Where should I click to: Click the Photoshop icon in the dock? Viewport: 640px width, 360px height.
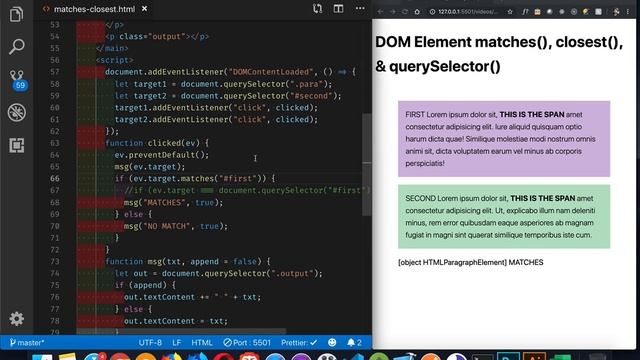pos(508,356)
